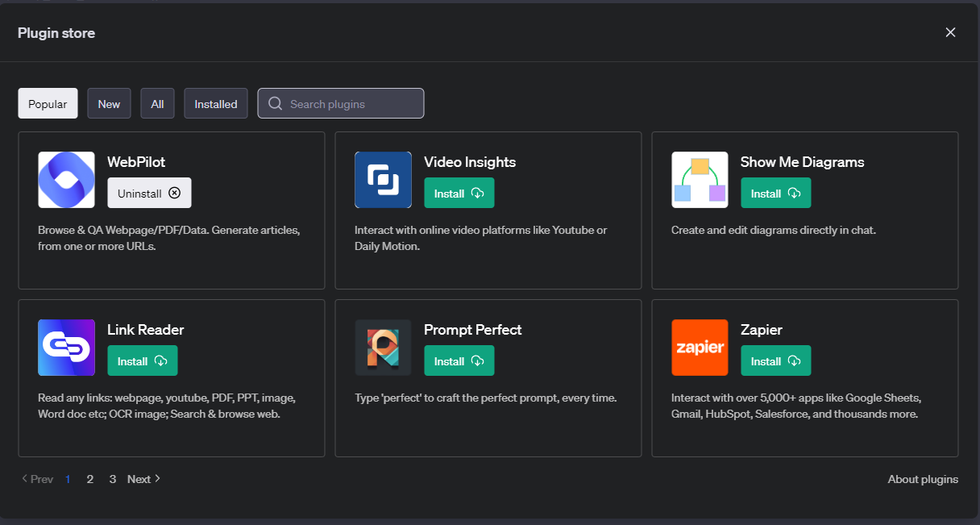Screen dimensions: 980x525
Task: Install the Prompt Perfect plugin
Action: coord(459,360)
